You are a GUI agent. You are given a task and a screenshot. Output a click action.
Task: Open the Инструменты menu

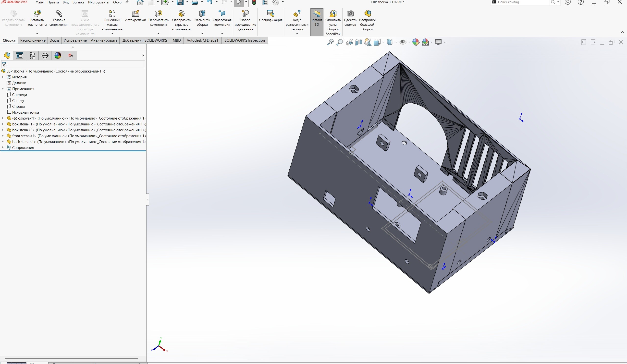tap(98, 2)
